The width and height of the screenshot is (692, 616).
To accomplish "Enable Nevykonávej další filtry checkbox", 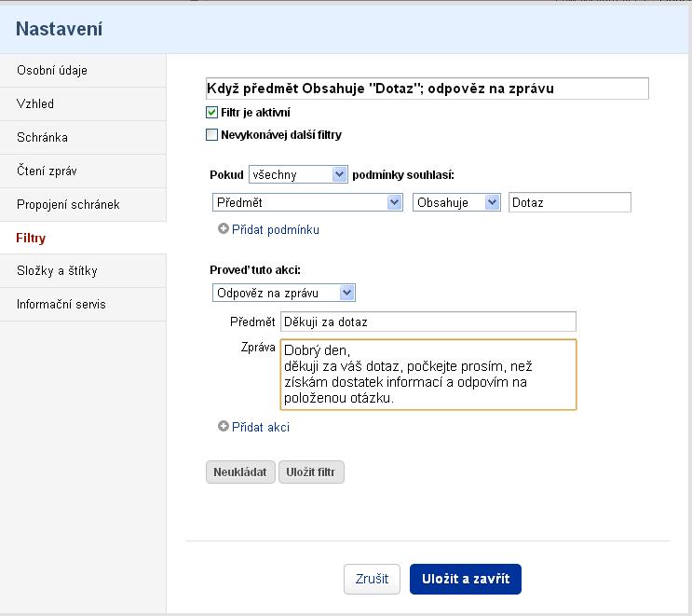I will tap(211, 134).
